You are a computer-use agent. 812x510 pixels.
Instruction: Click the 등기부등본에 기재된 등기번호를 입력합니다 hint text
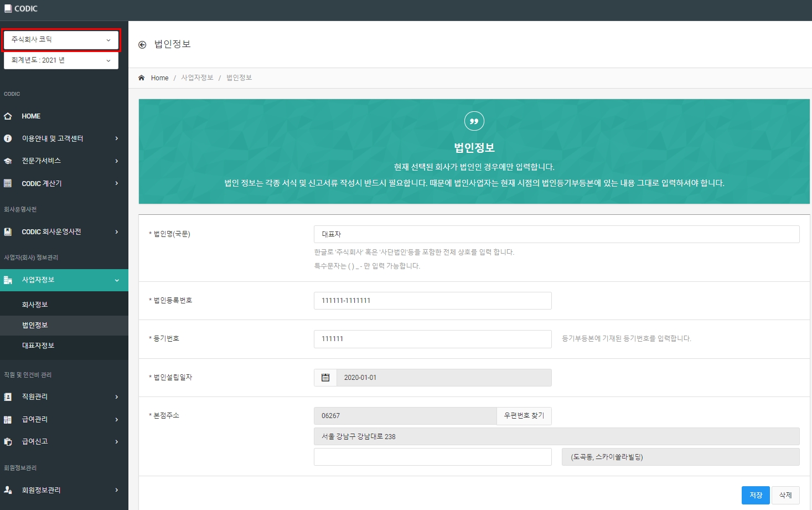click(627, 338)
